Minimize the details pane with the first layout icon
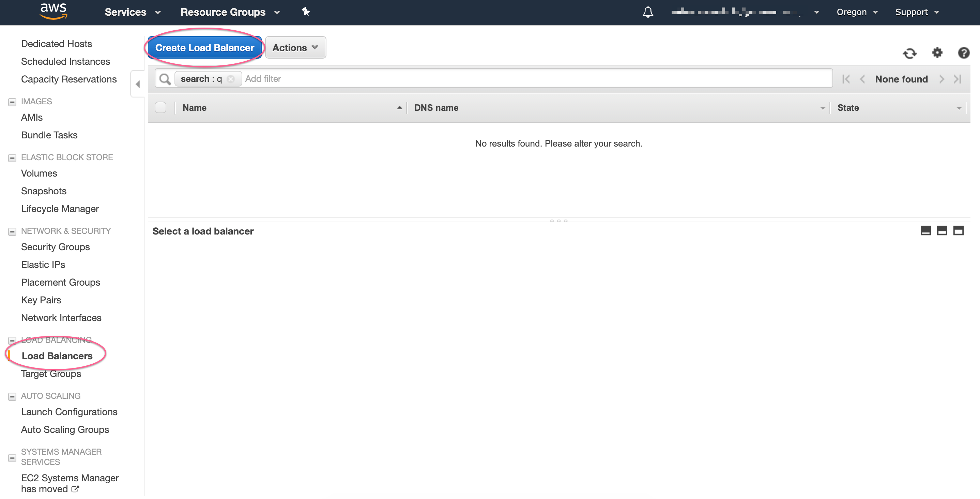This screenshot has width=980, height=499. pyautogui.click(x=925, y=231)
